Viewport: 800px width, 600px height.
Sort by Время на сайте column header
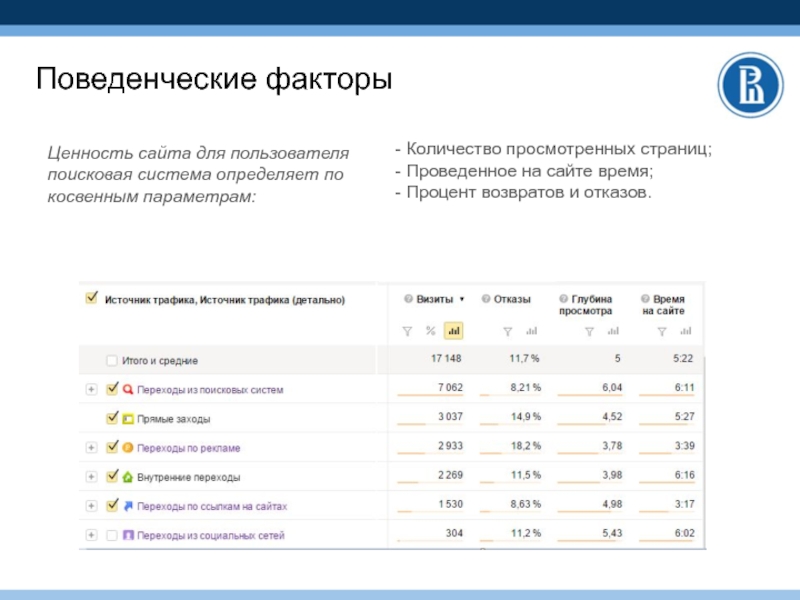pos(664,305)
